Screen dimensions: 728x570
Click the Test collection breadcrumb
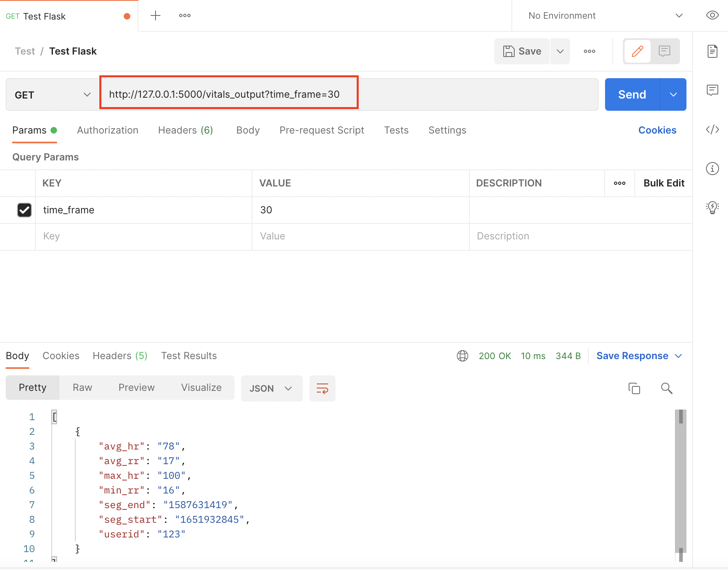coord(25,51)
